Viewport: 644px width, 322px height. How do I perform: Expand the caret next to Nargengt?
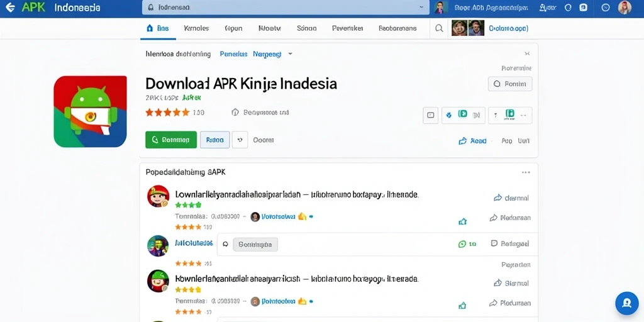click(290, 54)
